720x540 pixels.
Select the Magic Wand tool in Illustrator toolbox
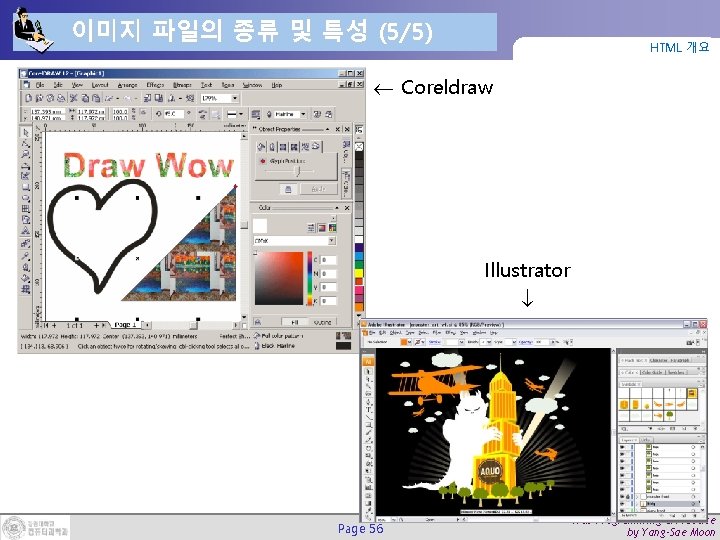(368, 387)
